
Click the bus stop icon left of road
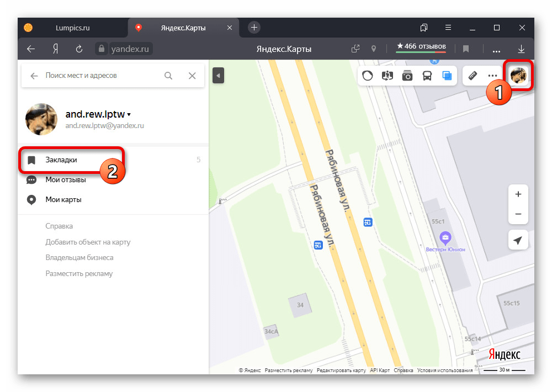coord(319,245)
